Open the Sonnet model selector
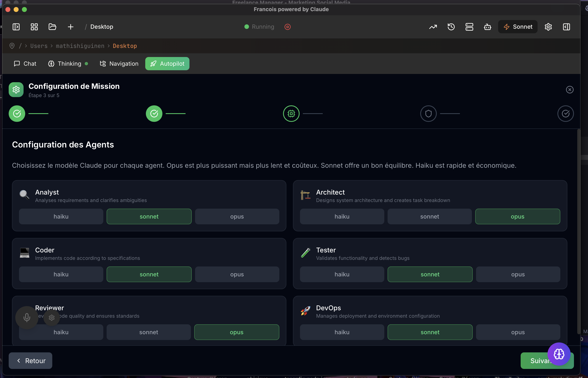 tap(518, 27)
